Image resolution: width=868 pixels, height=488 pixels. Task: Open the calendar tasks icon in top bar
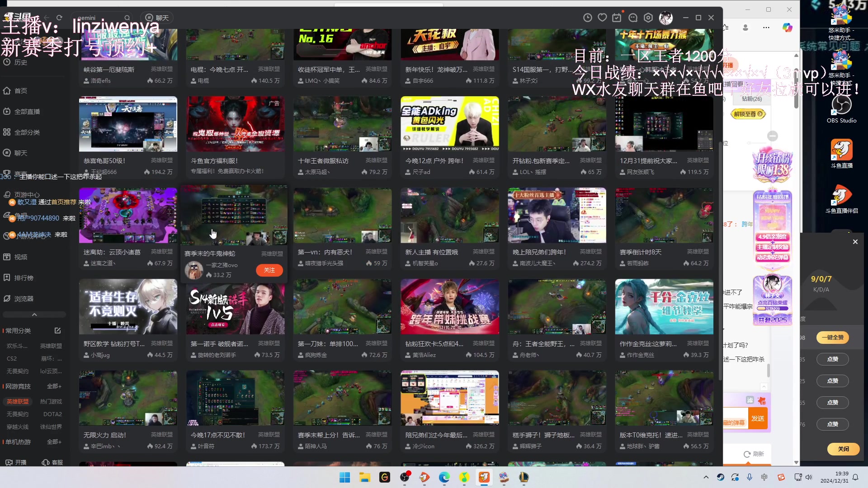[617, 18]
